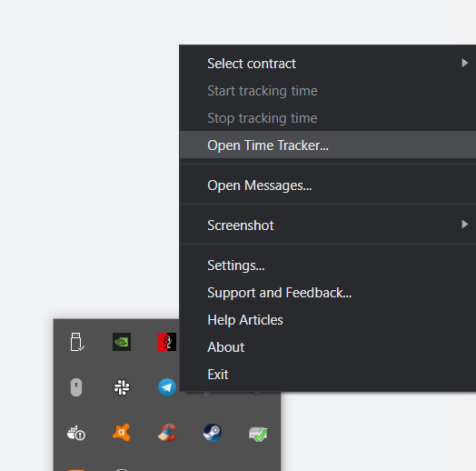This screenshot has width=476, height=471.
Task: Expand the Screenshot submenu arrow
Action: [464, 225]
